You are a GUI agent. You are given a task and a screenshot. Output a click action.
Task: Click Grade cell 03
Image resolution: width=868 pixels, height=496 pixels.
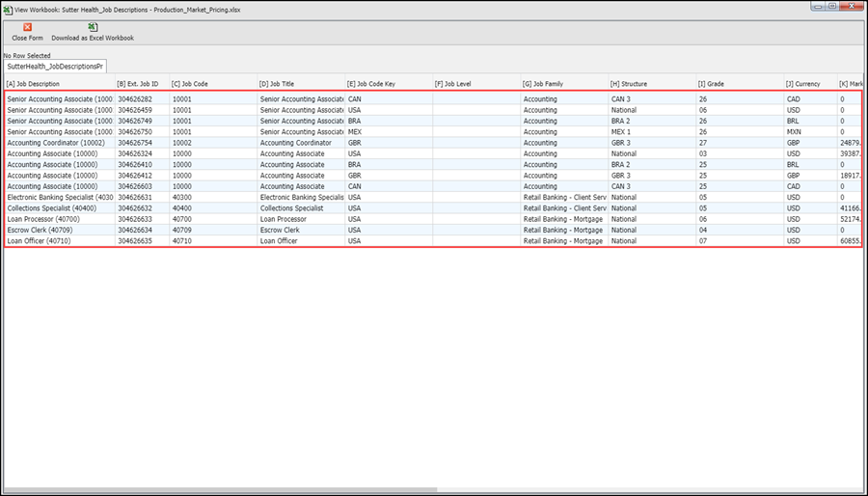(x=740, y=153)
